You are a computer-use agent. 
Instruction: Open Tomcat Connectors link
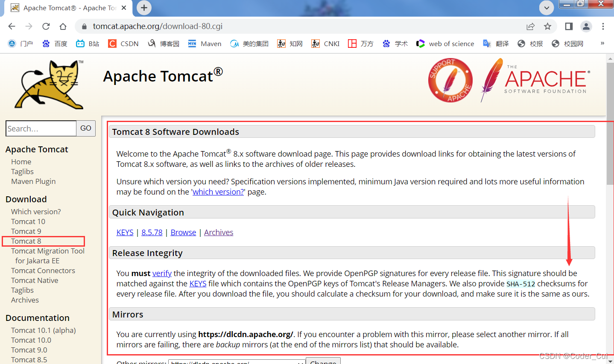pos(43,271)
